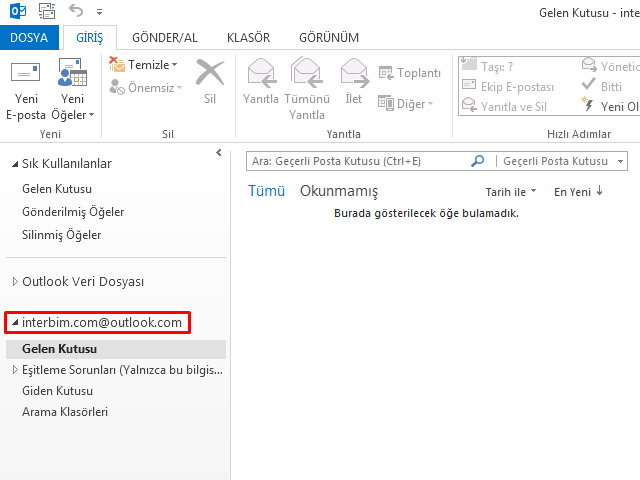Viewport: 640px width, 480px height.
Task: Open the Temizle dropdown
Action: pyautogui.click(x=152, y=65)
